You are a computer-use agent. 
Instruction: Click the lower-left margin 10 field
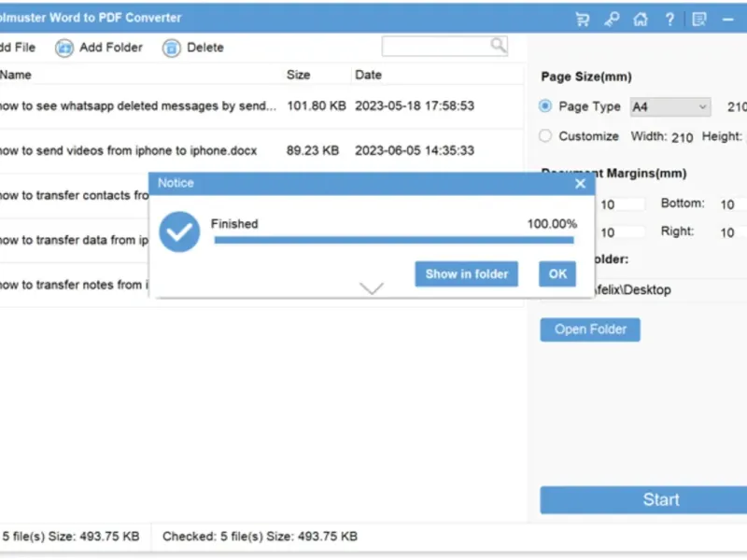click(620, 232)
